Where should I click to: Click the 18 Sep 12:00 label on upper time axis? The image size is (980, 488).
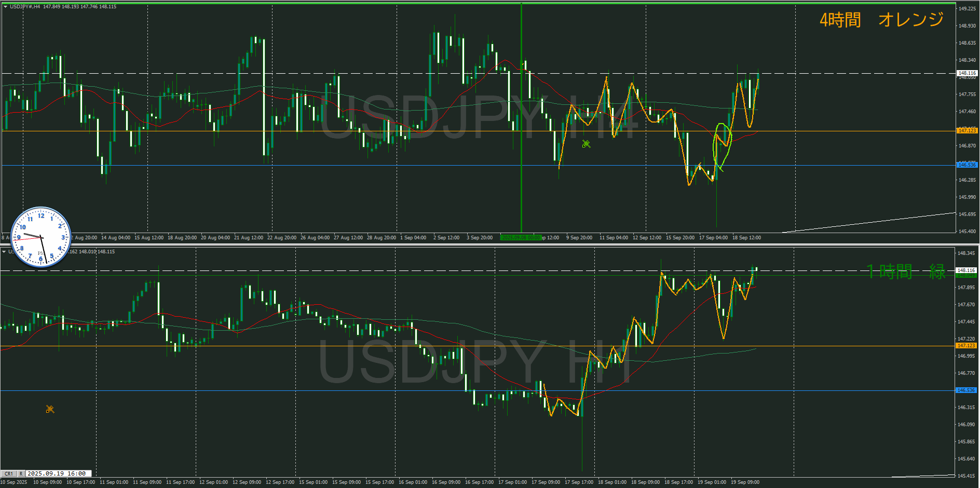click(746, 238)
